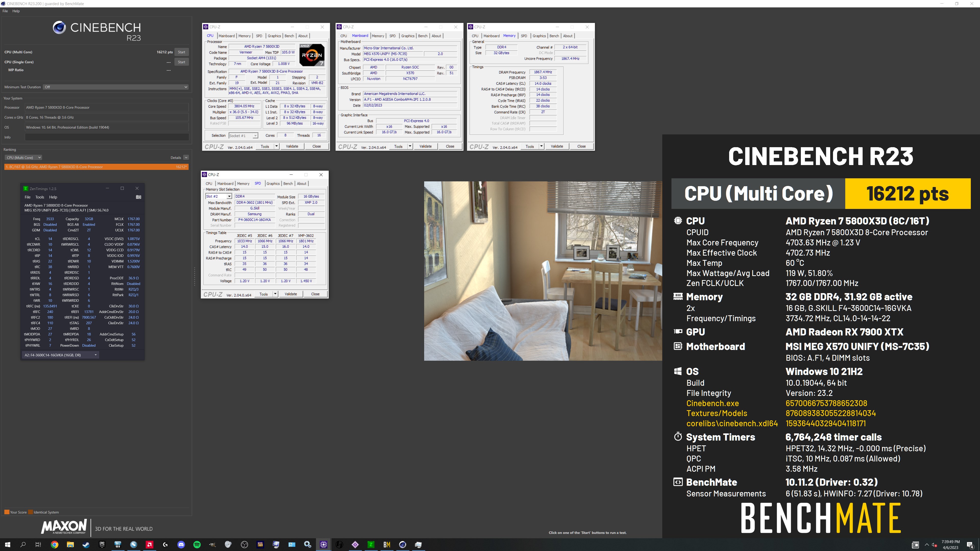The height and width of the screenshot is (551, 980).
Task: Click the BIOS Date 02/02/2023 field
Action: [410, 105]
